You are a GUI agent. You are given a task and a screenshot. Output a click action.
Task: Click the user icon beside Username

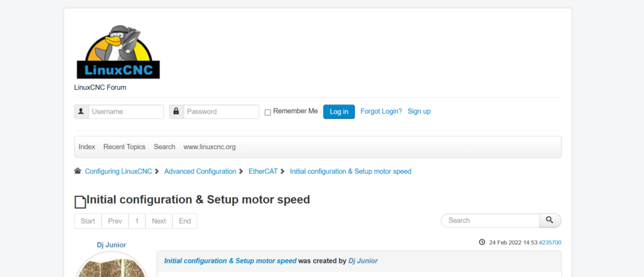coord(80,112)
